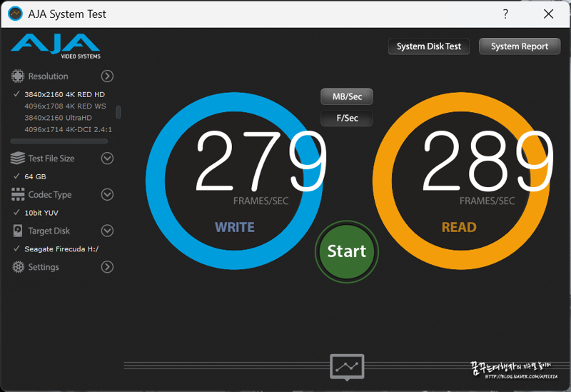This screenshot has height=392, width=571.
Task: Open the System Report view
Action: coord(520,46)
